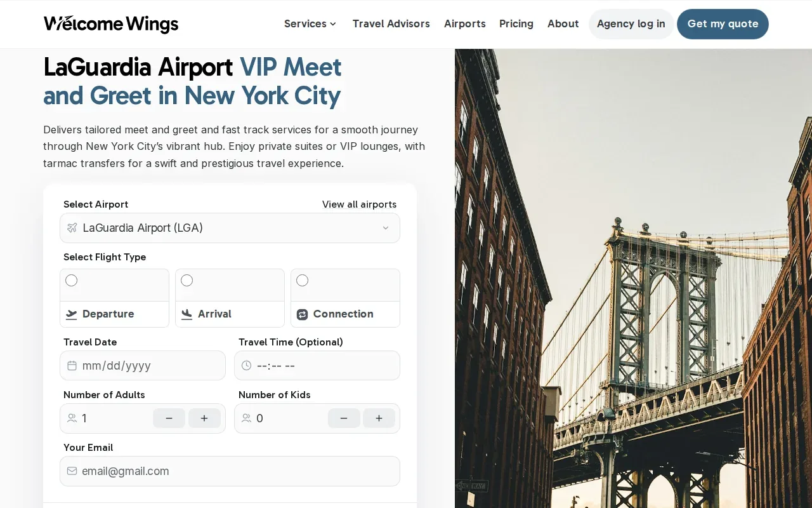Click the Welcome Wings logo
812x508 pixels.
tap(111, 24)
